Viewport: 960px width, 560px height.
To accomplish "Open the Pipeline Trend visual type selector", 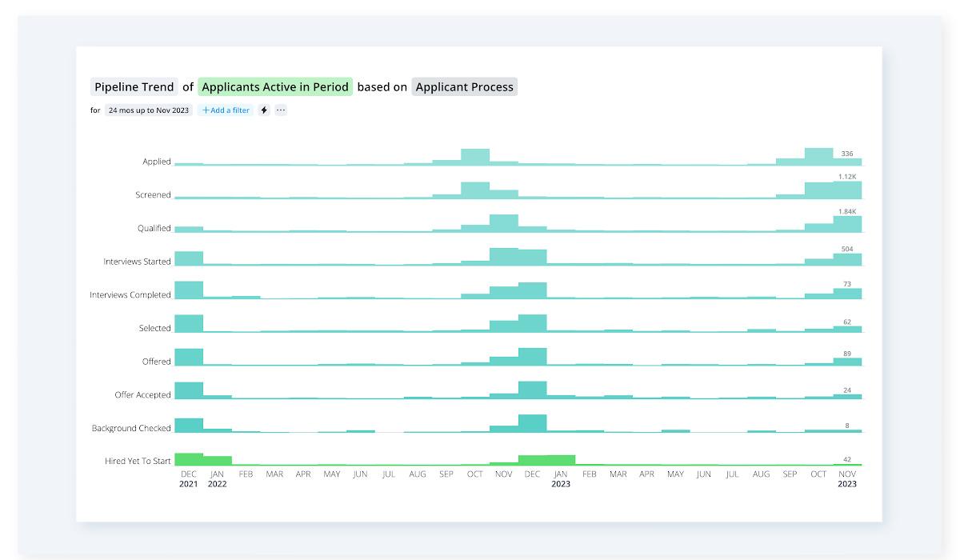I will [x=134, y=87].
